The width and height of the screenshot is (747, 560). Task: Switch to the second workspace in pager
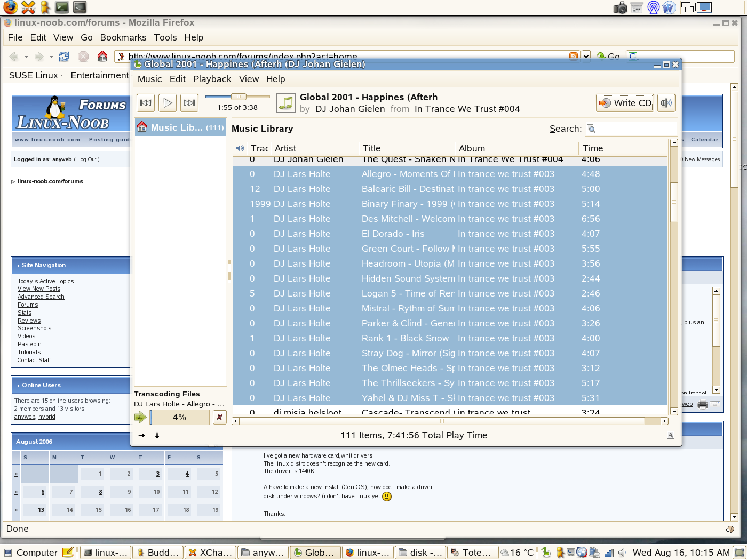pyautogui.click(x=705, y=7)
